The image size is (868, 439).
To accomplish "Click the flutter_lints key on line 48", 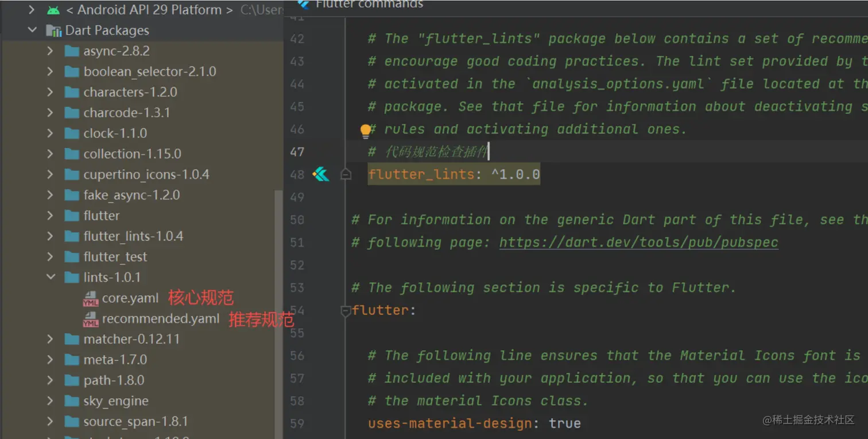I will [421, 174].
